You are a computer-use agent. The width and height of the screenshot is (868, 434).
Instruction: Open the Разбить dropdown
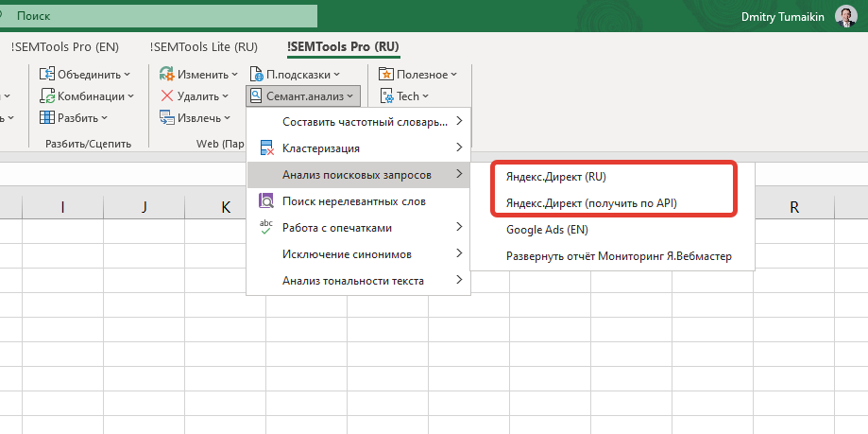tap(104, 117)
